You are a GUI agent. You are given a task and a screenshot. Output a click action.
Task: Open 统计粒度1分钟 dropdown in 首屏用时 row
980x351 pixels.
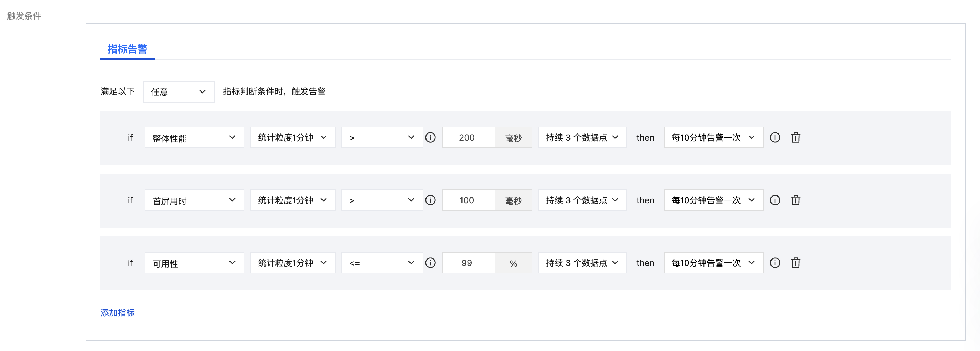pyautogui.click(x=293, y=200)
